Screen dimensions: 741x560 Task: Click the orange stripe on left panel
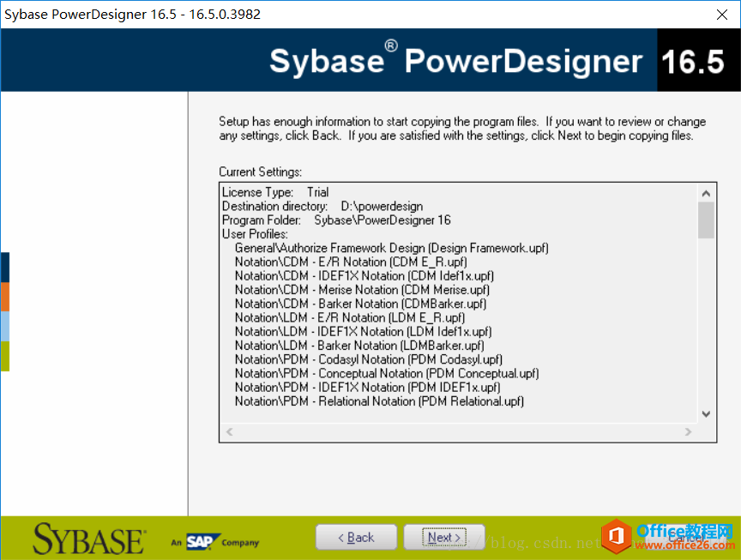pyautogui.click(x=4, y=296)
